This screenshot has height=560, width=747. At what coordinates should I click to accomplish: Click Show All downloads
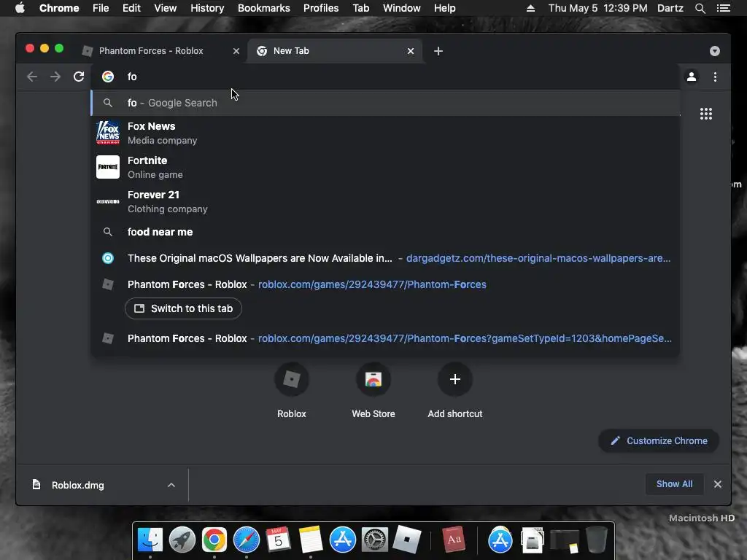pyautogui.click(x=674, y=484)
